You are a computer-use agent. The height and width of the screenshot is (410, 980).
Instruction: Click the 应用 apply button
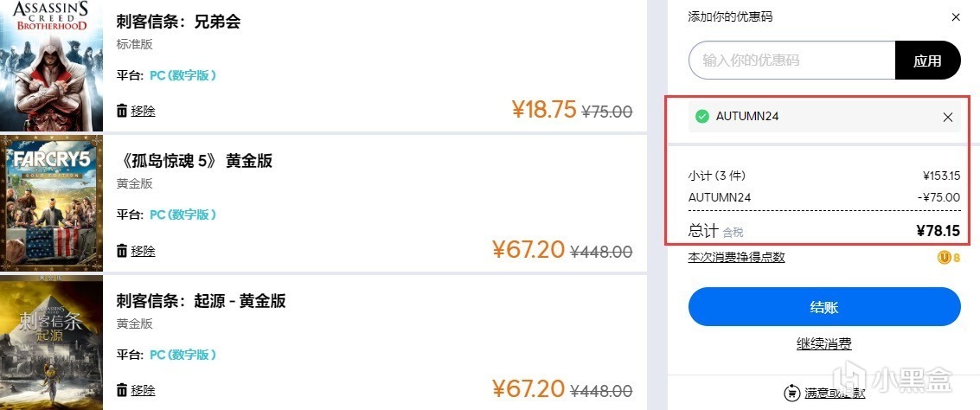(x=927, y=61)
